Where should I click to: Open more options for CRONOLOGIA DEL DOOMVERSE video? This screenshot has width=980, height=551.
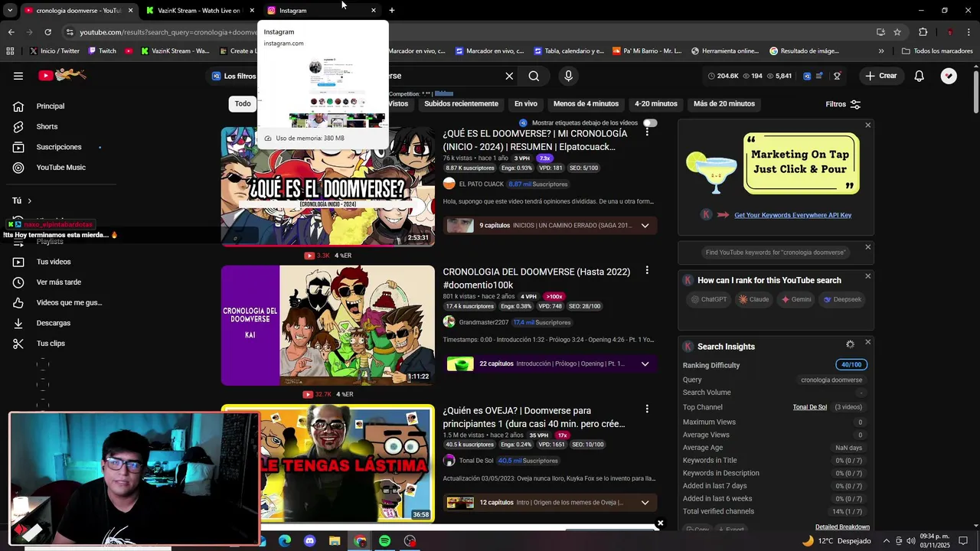click(x=647, y=270)
